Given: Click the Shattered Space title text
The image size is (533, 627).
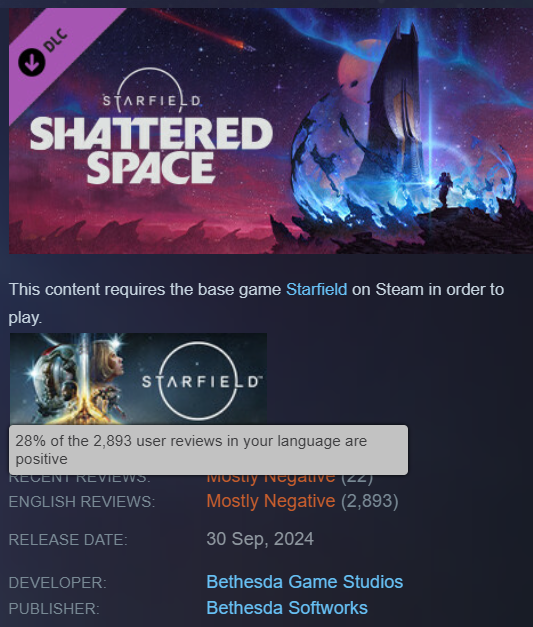Looking at the screenshot, I should 151,151.
